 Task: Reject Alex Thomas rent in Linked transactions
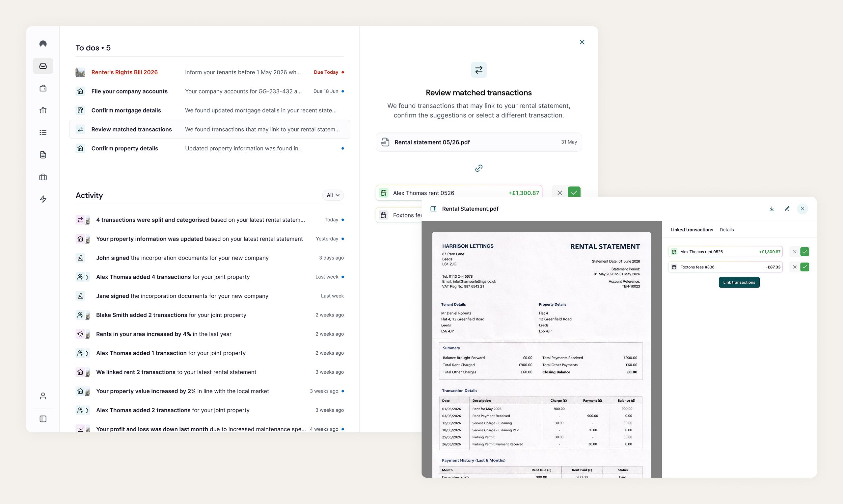794,252
